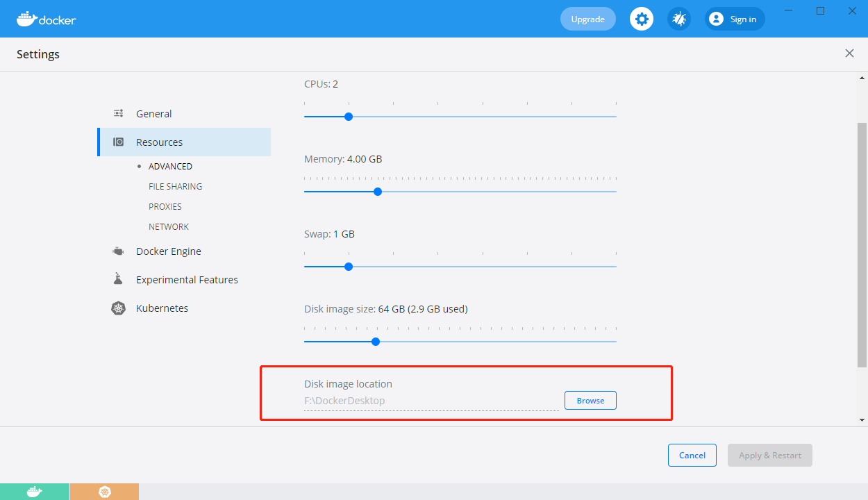Select the Kubernetes wheel icon
868x500 pixels.
click(x=119, y=308)
